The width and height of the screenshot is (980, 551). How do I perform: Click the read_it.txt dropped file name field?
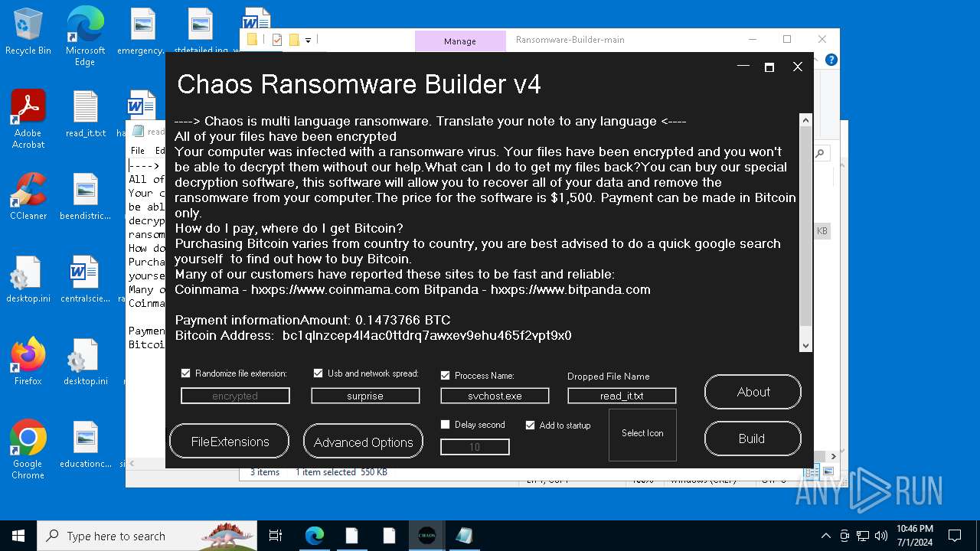622,396
